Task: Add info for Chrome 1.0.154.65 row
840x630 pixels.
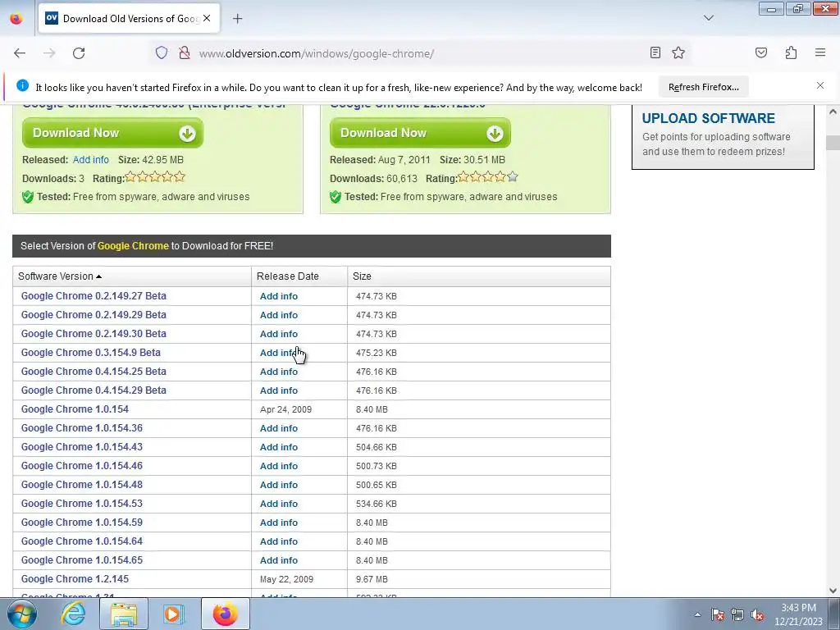Action: (x=279, y=560)
